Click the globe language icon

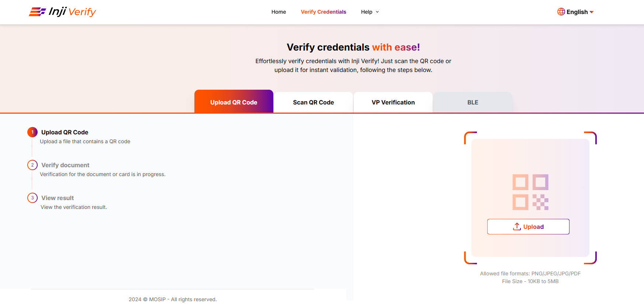(561, 12)
